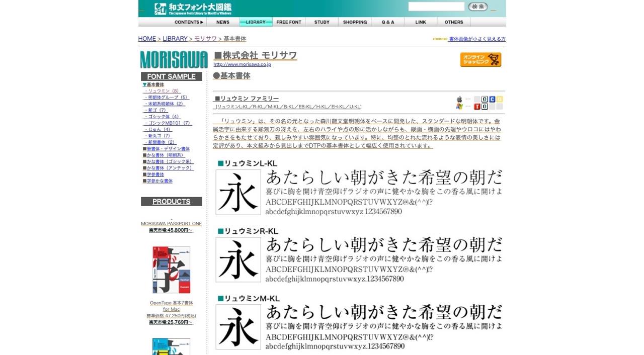
Task: Click the モリサワ breadcrumb link
Action: [205, 39]
